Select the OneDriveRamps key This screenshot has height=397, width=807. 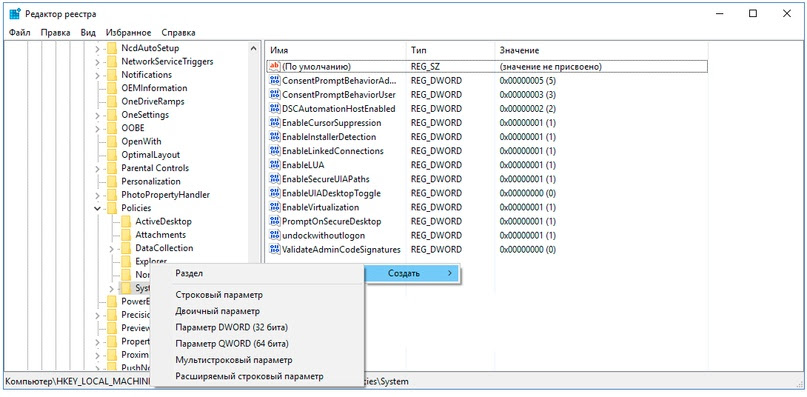tap(153, 102)
